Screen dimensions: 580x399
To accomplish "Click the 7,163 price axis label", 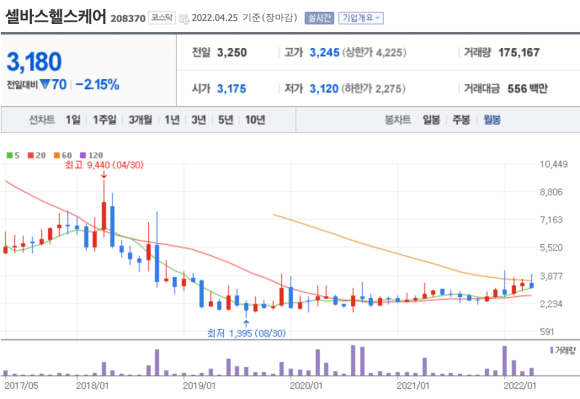I will pos(551,220).
